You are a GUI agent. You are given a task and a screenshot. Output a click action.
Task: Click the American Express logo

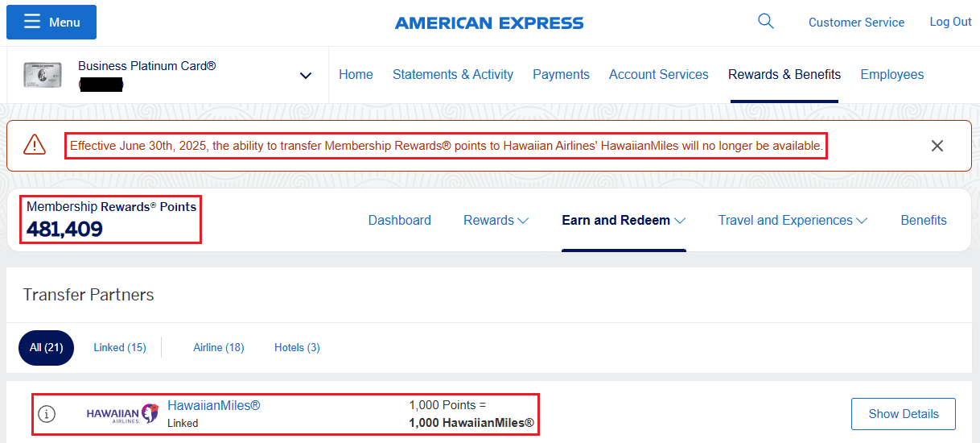pyautogui.click(x=489, y=23)
